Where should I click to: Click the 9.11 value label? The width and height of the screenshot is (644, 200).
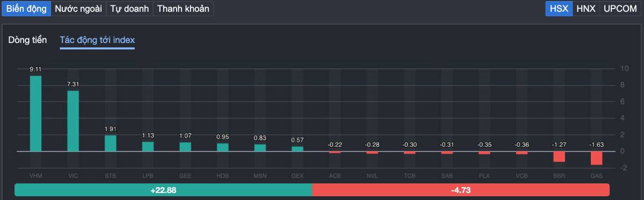pyautogui.click(x=35, y=69)
